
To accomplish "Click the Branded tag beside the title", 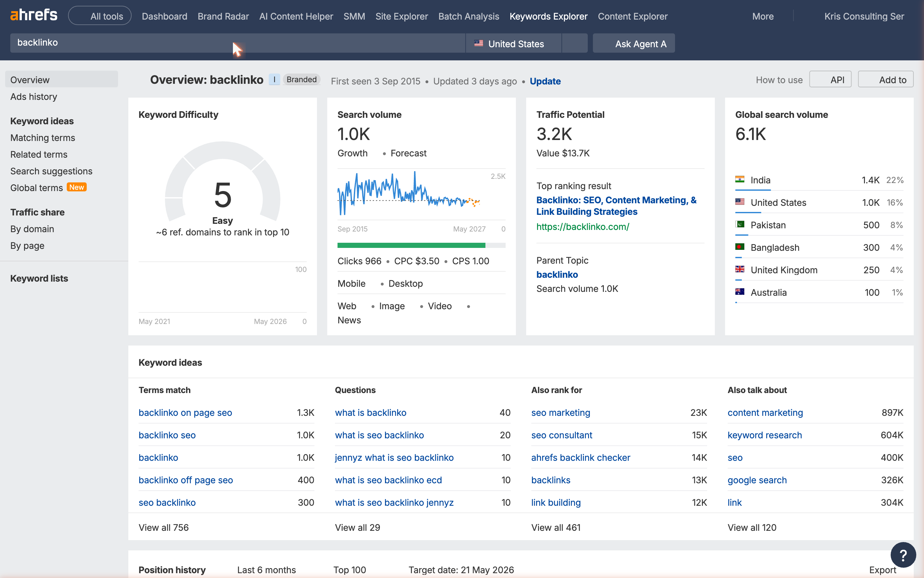I will [301, 80].
